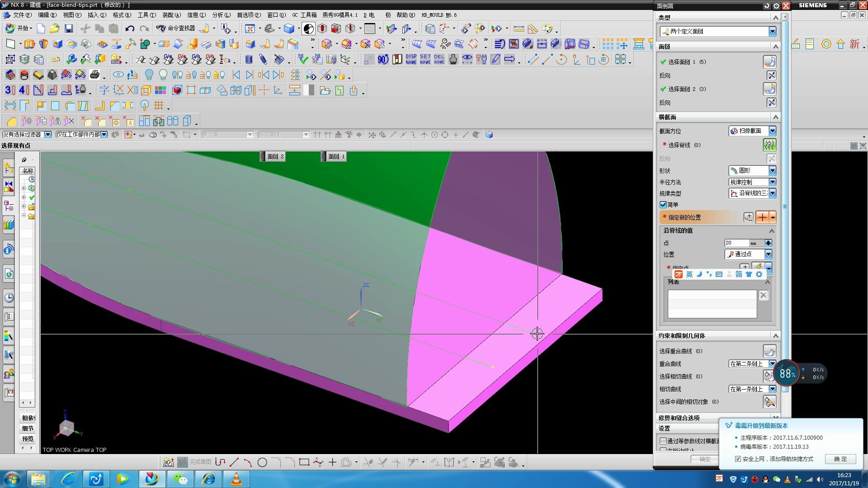868x488 pixels.
Task: Enable 通过等参数线对横截面 checkbox in settings
Action: tap(663, 441)
